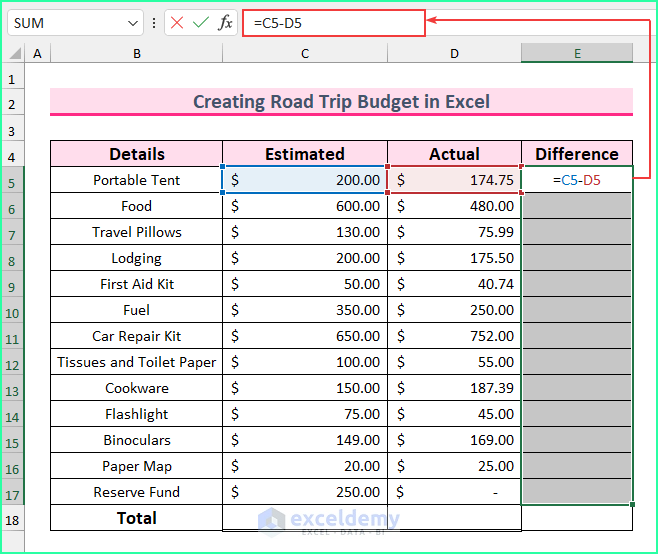Select row 5 header
Viewport: 658px width, 554px height.
(x=13, y=181)
